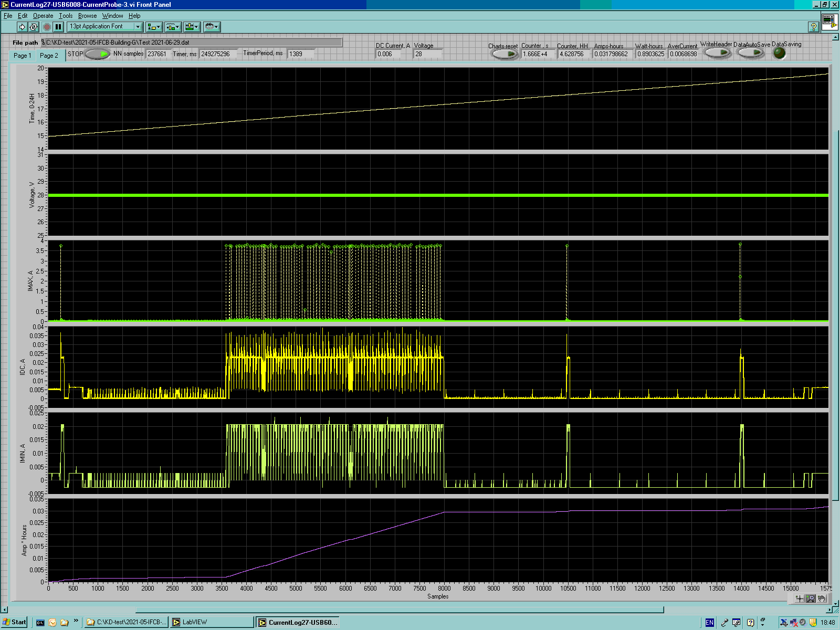Click the vertical scrollbar thumb

click(835, 314)
